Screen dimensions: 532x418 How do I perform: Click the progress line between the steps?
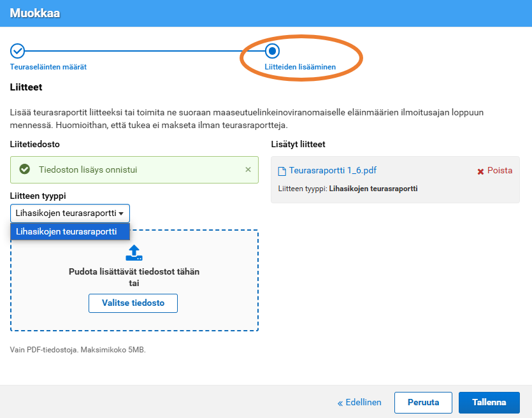coord(145,50)
